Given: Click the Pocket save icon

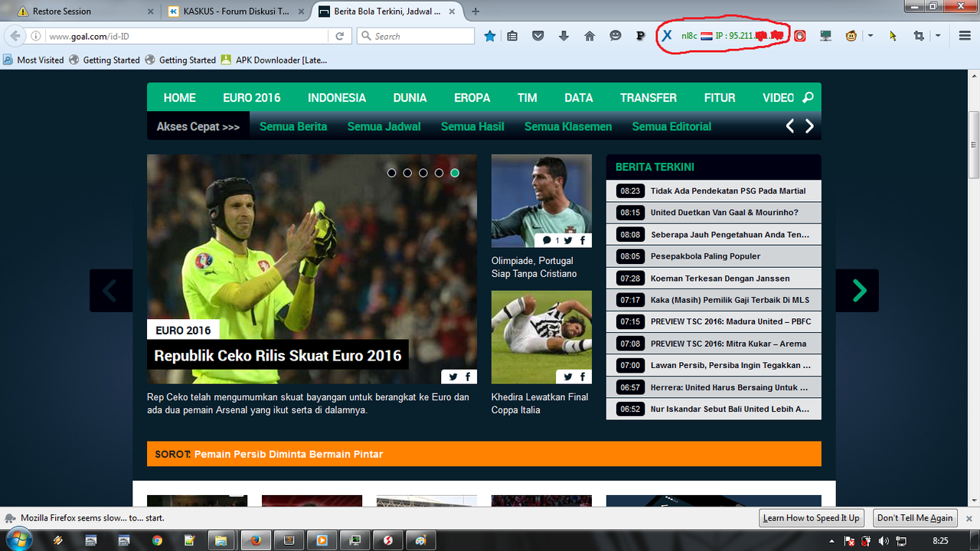Looking at the screenshot, I should (x=538, y=36).
